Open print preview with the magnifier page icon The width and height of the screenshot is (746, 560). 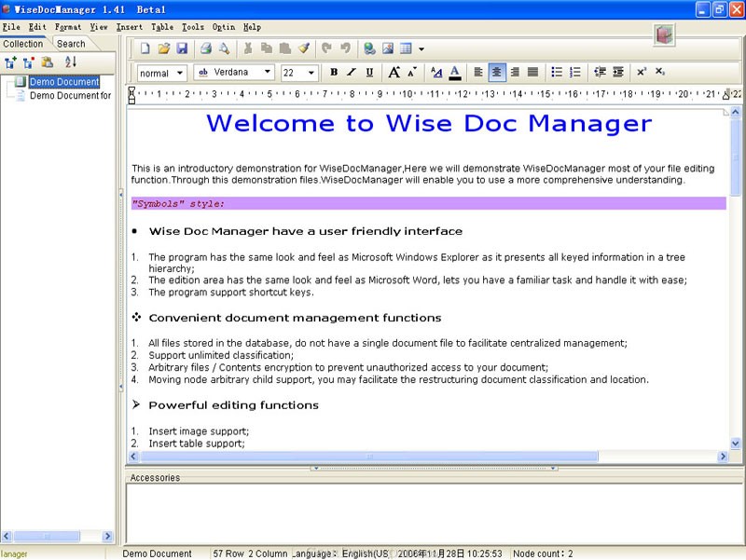click(x=224, y=48)
